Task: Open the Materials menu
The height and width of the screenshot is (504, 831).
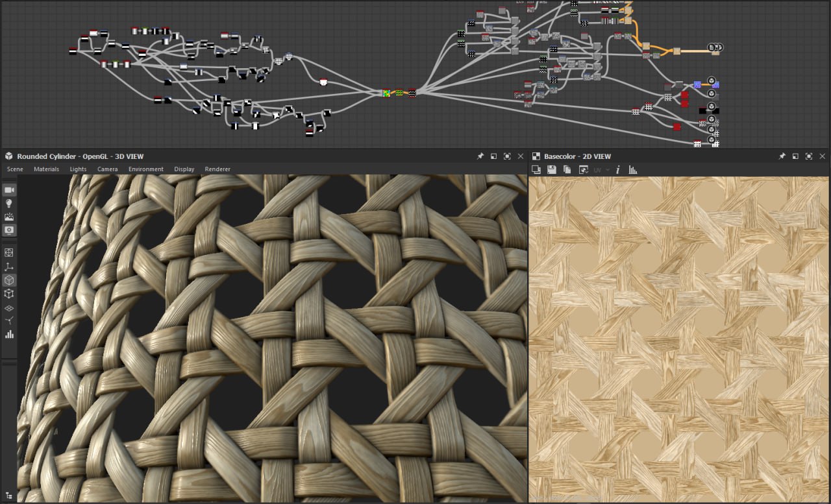Action: tap(46, 169)
